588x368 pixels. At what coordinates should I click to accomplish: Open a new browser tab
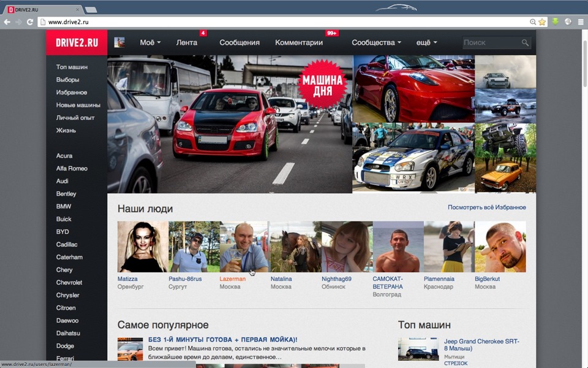pyautogui.click(x=91, y=9)
